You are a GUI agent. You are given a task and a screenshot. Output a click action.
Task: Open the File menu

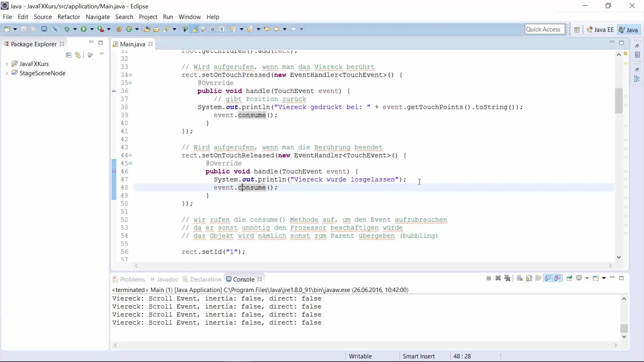tap(7, 17)
